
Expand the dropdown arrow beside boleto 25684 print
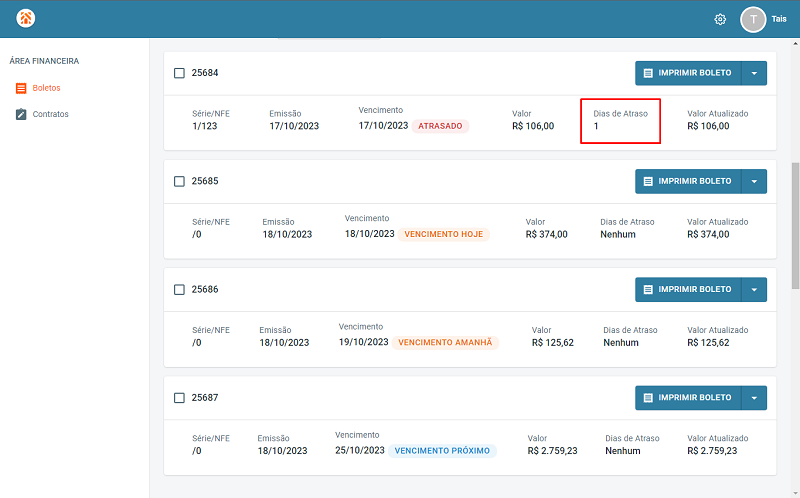pos(754,73)
